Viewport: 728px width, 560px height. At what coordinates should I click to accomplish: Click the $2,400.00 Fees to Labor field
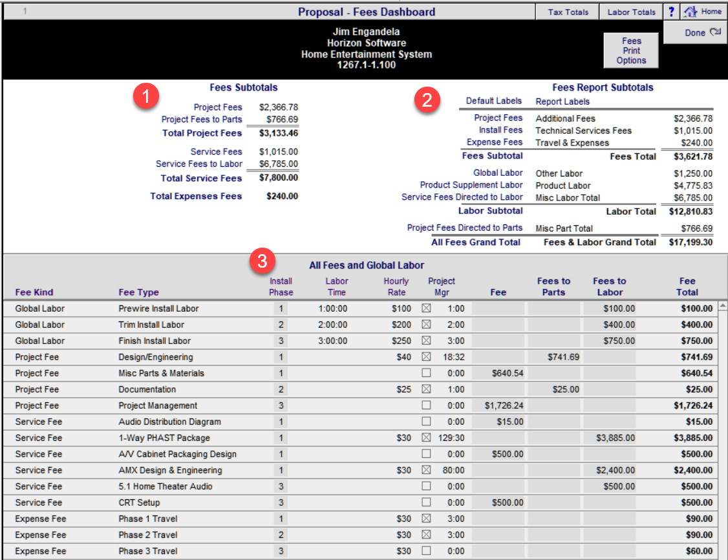(610, 470)
